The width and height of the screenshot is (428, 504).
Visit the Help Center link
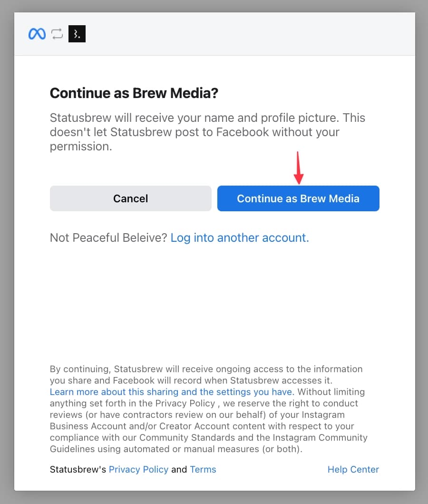[353, 469]
